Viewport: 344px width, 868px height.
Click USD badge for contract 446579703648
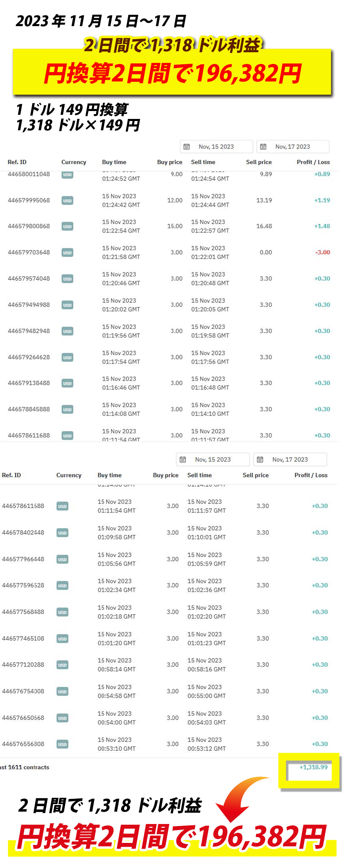tap(67, 253)
